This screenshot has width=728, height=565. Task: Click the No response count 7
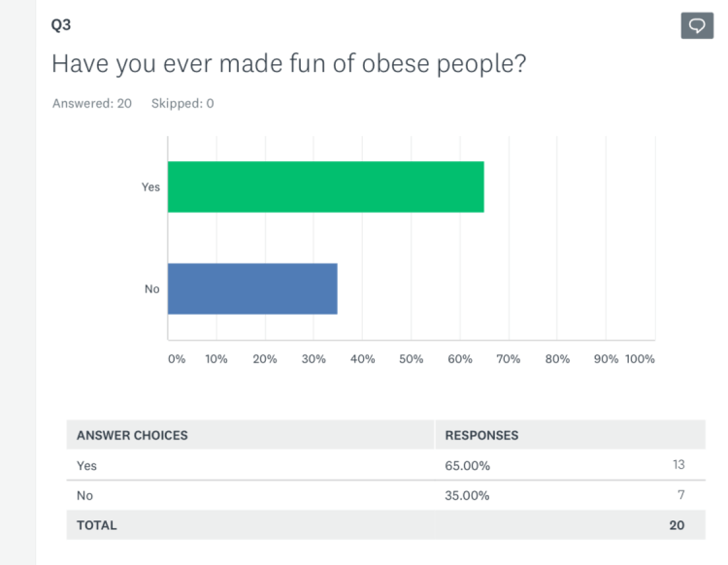[x=681, y=495]
